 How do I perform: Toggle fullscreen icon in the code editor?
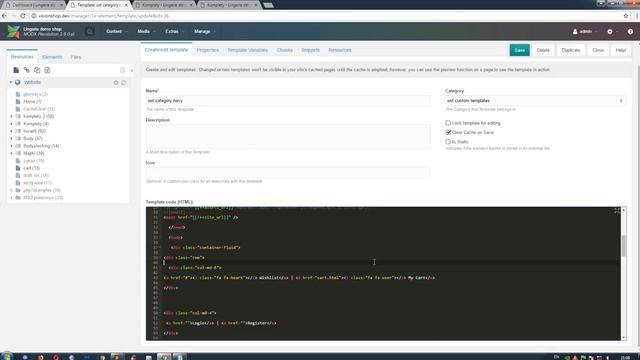[x=617, y=211]
